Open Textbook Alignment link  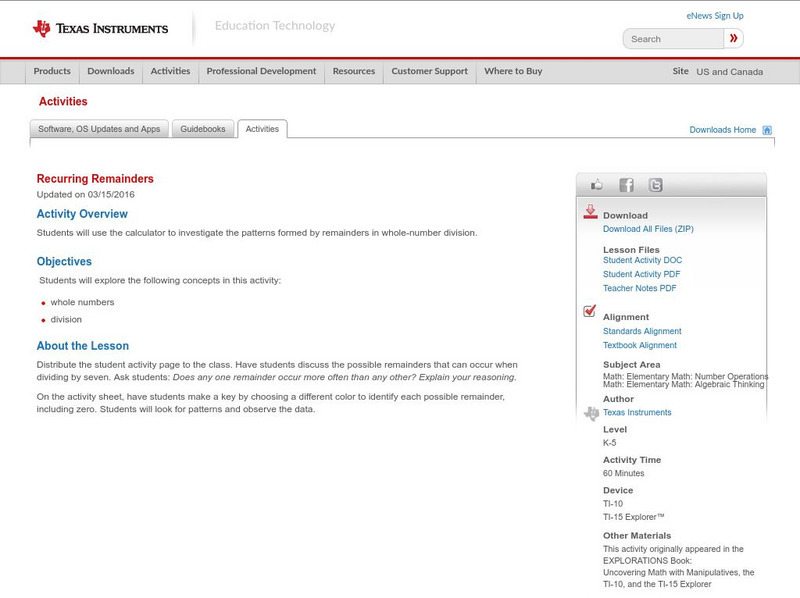click(x=640, y=345)
